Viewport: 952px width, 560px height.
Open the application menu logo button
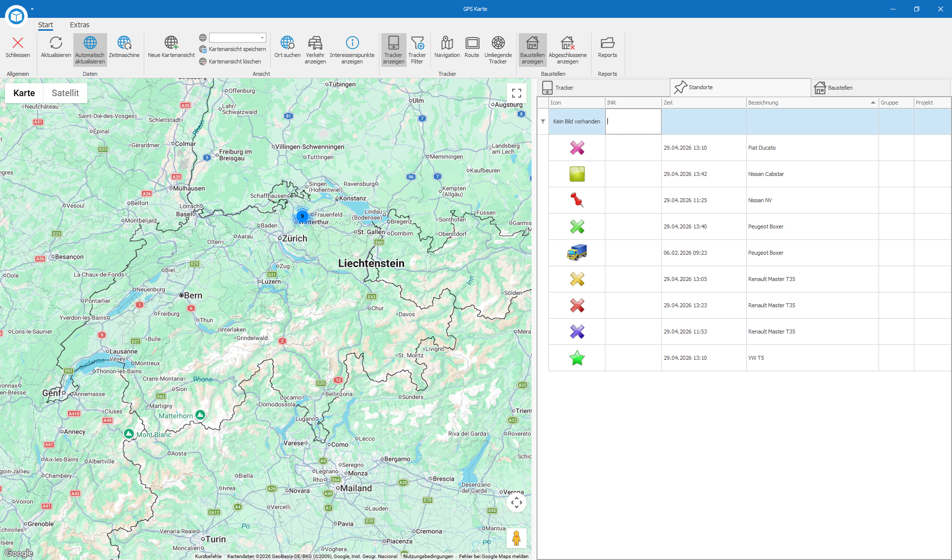[x=16, y=16]
